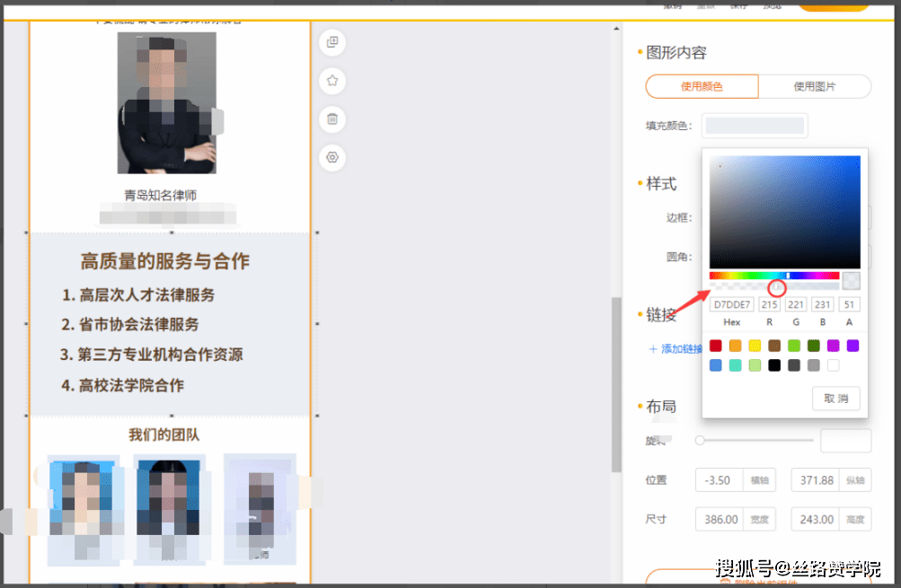Image resolution: width=901 pixels, height=588 pixels.
Task: Select the lawyer portrait photo above 青岛知名律师
Action: pos(167,102)
